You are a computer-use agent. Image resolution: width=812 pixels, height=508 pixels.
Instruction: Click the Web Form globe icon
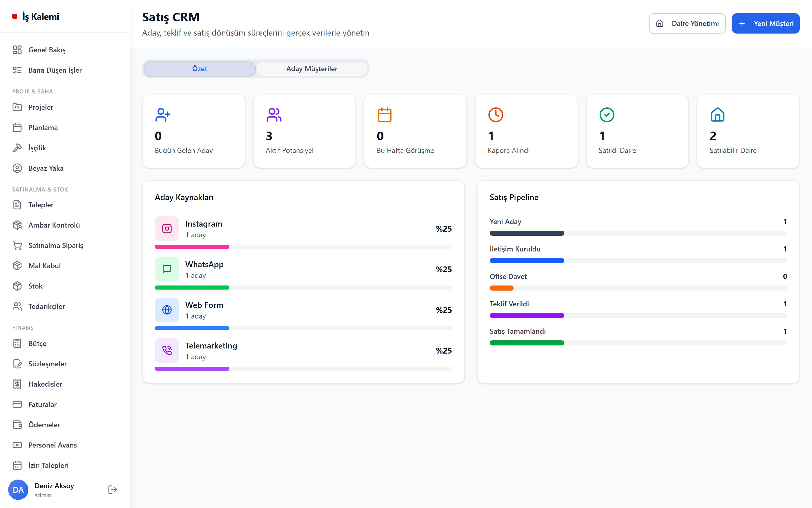(x=167, y=310)
